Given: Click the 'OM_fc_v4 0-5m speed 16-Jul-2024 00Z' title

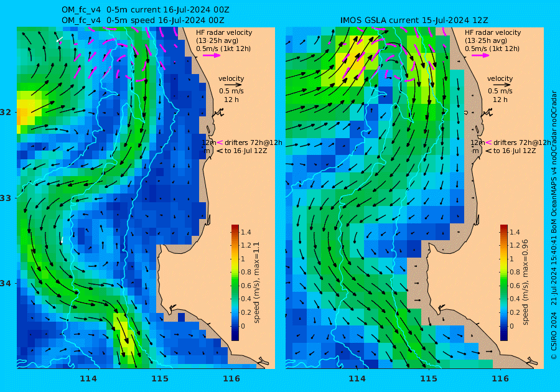Looking at the screenshot, I should tap(143, 20).
